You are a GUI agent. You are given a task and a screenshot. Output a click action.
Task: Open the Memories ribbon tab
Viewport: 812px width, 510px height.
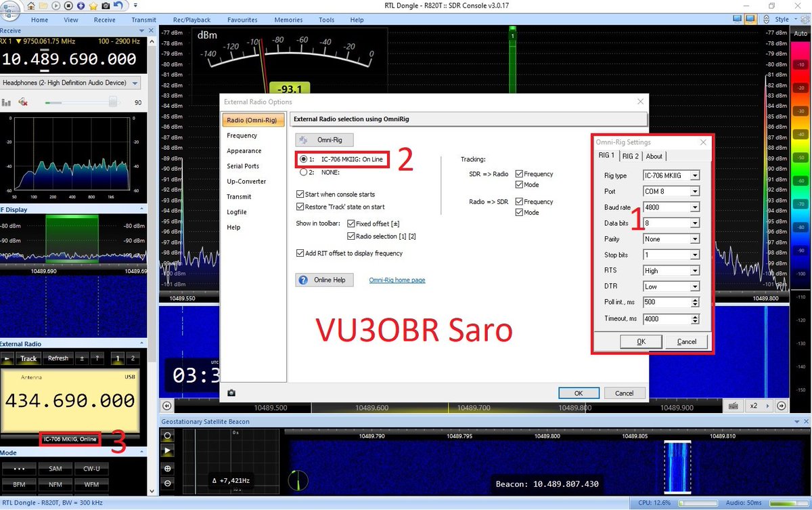pyautogui.click(x=288, y=20)
